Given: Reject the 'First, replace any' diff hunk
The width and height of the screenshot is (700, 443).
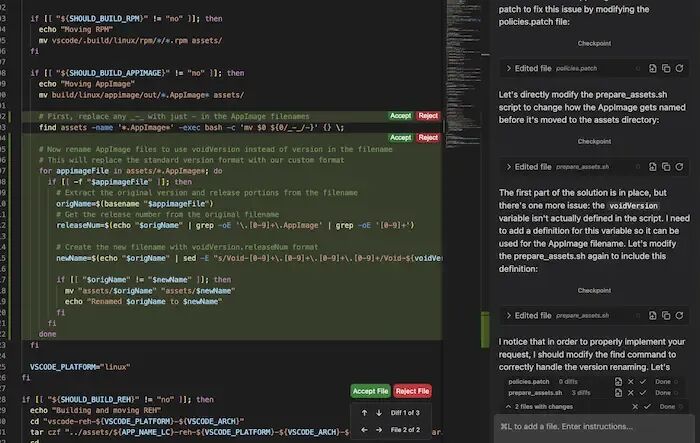Looking at the screenshot, I should tap(428, 116).
